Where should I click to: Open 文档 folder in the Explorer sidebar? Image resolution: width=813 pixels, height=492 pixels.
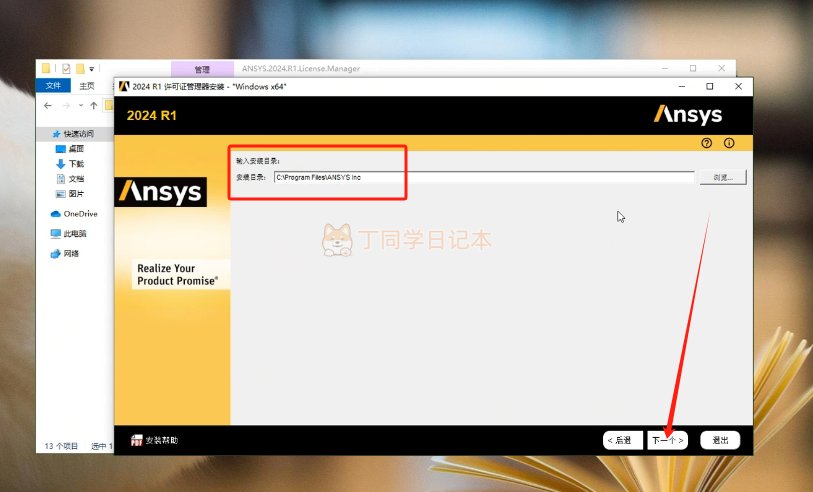[69, 179]
